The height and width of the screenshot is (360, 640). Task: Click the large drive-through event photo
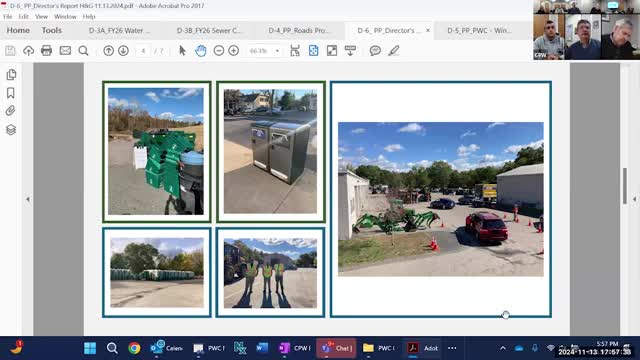coord(441,199)
